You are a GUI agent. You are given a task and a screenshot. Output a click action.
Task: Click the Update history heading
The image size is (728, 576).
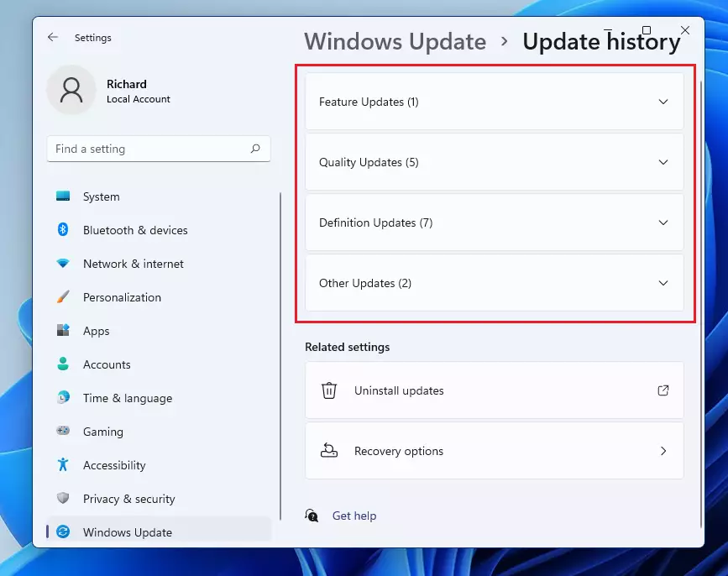pyautogui.click(x=602, y=41)
